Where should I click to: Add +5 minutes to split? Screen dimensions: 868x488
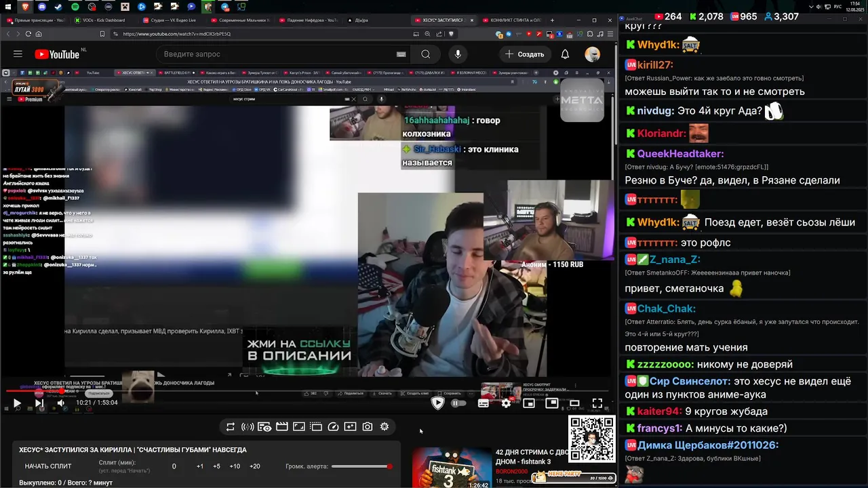coord(216,466)
